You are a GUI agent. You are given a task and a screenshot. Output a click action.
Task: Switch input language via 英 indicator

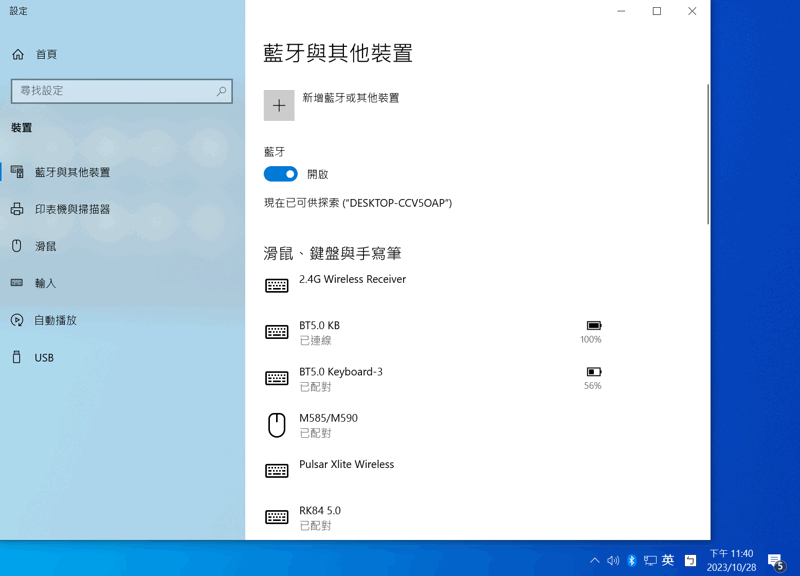(x=668, y=560)
